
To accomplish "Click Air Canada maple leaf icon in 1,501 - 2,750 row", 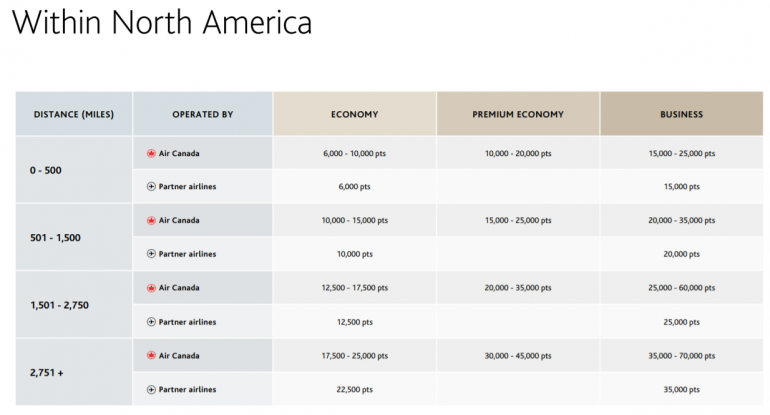I will (x=152, y=288).
